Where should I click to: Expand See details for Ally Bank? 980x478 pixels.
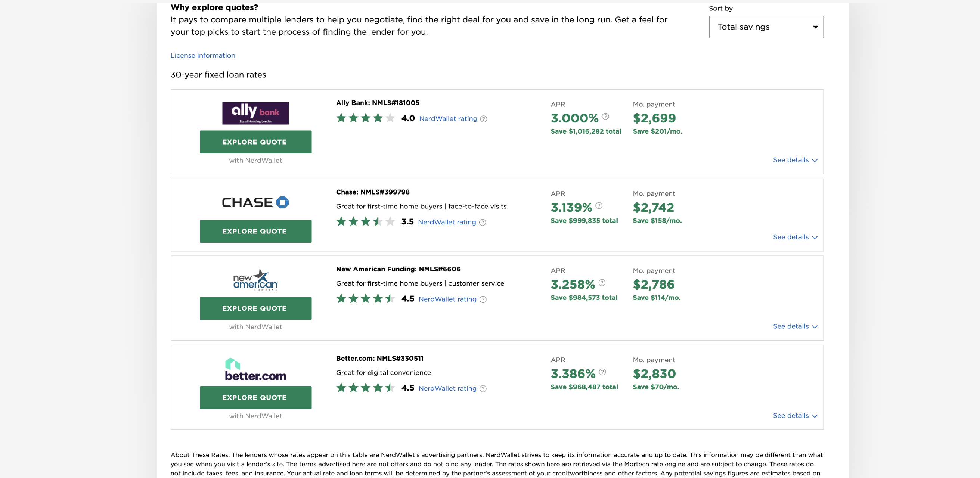click(x=794, y=160)
